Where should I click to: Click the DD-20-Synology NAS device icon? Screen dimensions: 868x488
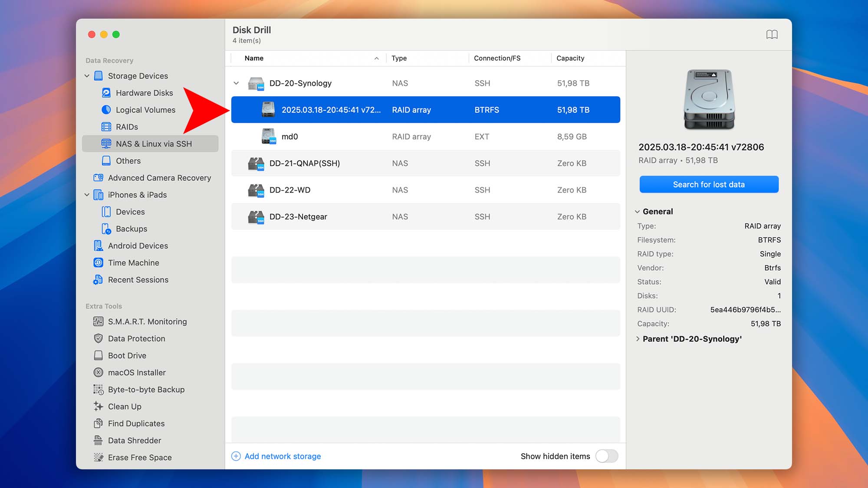point(256,83)
